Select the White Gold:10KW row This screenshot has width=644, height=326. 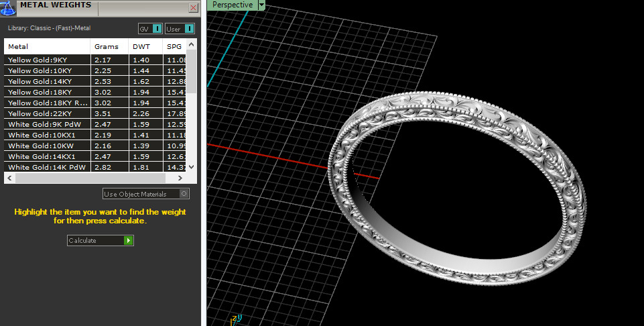pyautogui.click(x=95, y=146)
